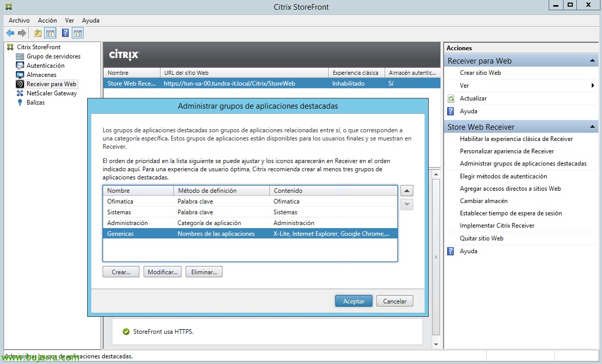The width and height of the screenshot is (602, 364).
Task: Click the Experiencia clásica column header
Action: point(357,73)
